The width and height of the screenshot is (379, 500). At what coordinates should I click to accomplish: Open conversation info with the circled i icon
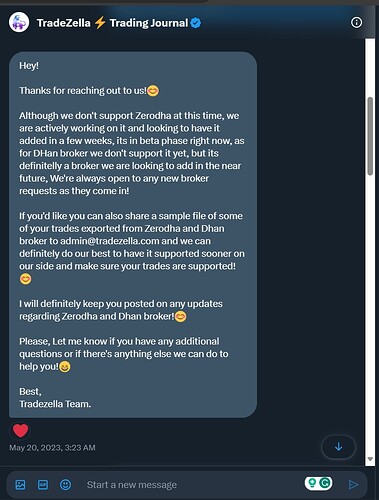[356, 23]
